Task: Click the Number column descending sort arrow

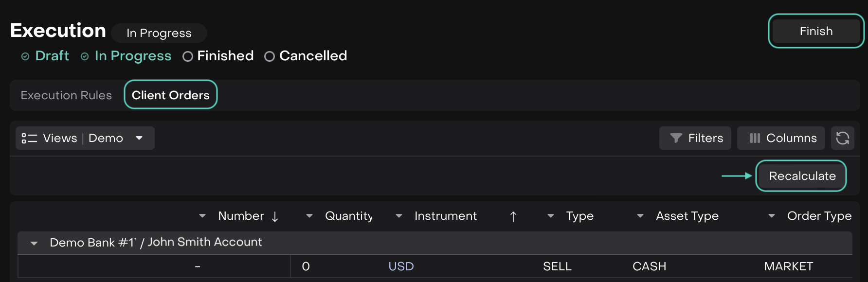Action: click(x=275, y=216)
